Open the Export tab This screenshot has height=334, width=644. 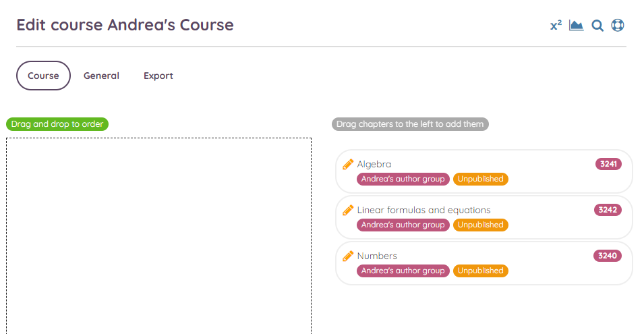(158, 76)
